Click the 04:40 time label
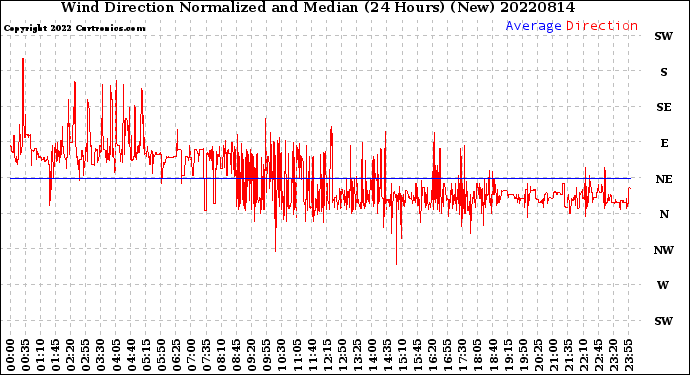690x375 pixels. (131, 355)
